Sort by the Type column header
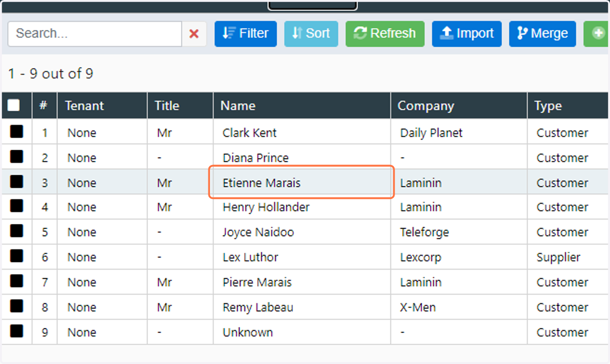610x364 pixels. [568, 106]
